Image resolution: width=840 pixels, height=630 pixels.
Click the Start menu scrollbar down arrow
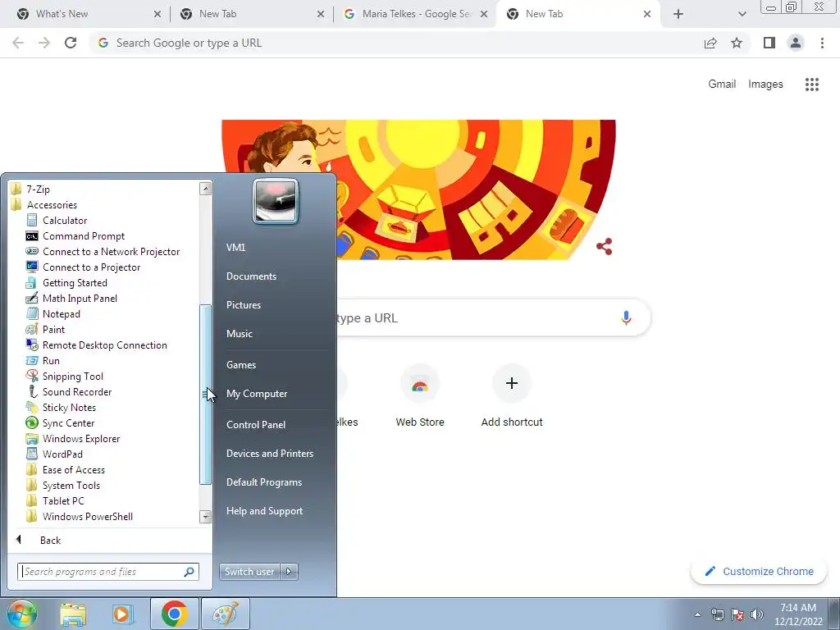(206, 517)
